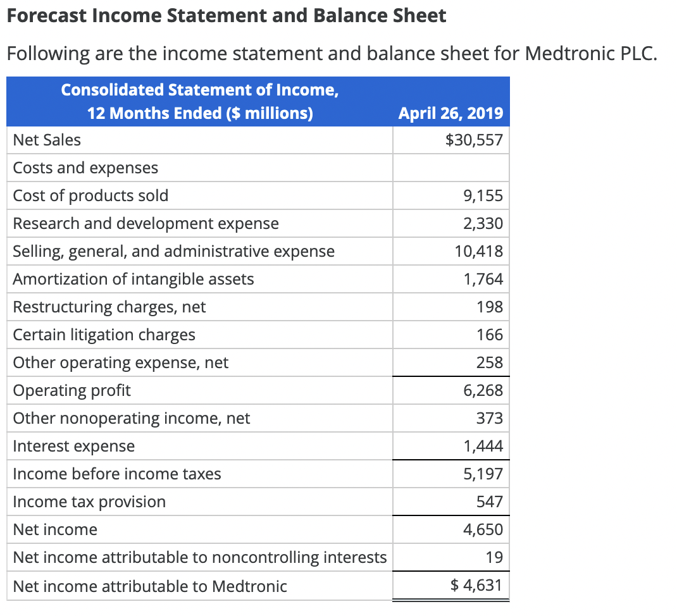677x616 pixels.
Task: Click the 'Net Sales' row label
Action: [46, 140]
